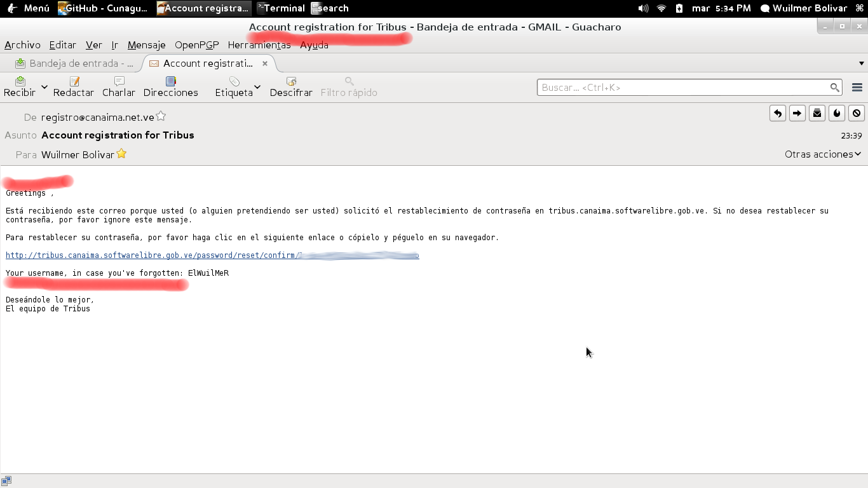
Task: Toggle the star next to registro@canaima.net.ve
Action: tap(161, 116)
